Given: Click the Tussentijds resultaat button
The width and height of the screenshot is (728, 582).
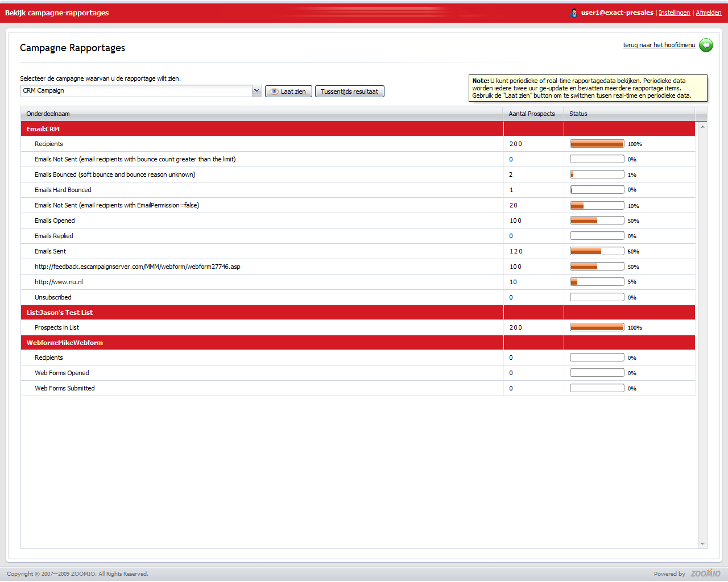Looking at the screenshot, I should [x=350, y=92].
